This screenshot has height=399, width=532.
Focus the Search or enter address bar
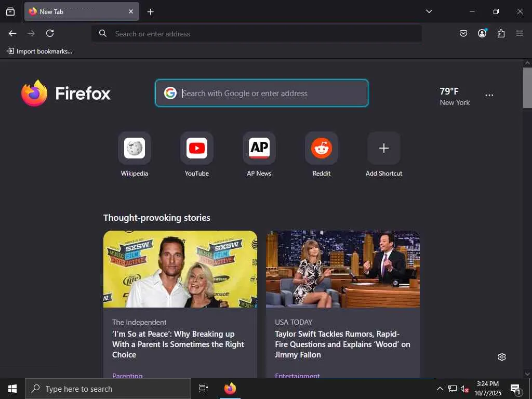pos(257,33)
